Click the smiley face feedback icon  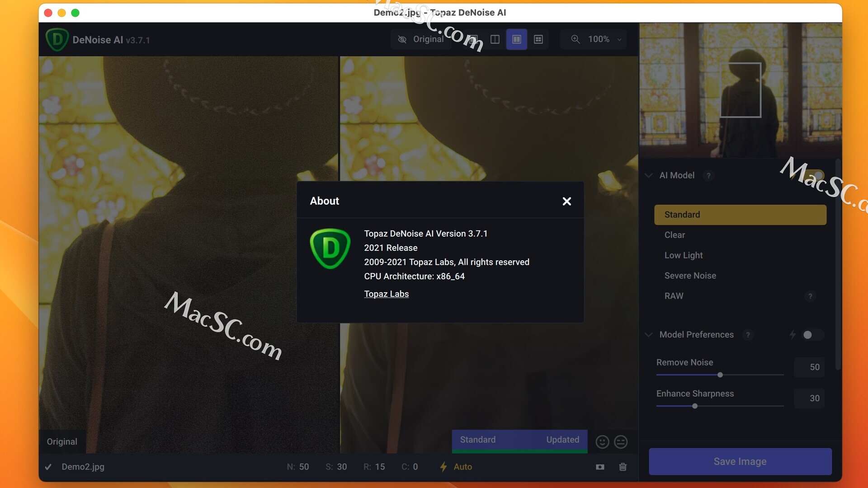(x=602, y=441)
